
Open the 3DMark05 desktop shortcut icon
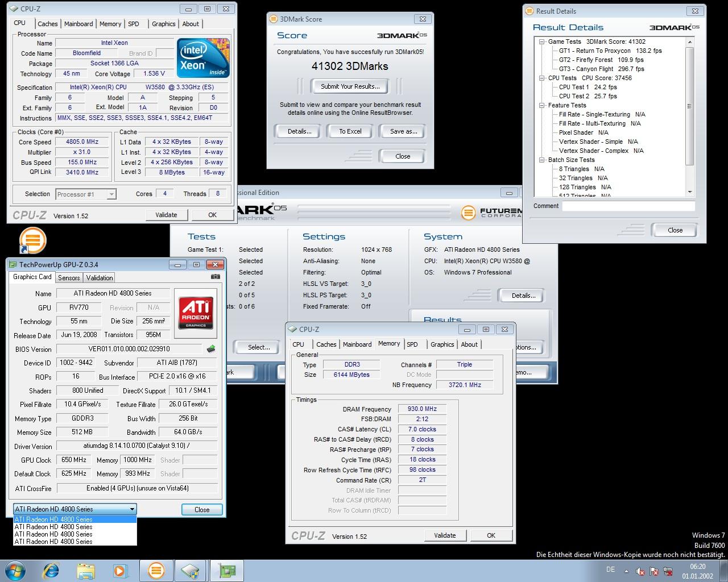pos(32,240)
